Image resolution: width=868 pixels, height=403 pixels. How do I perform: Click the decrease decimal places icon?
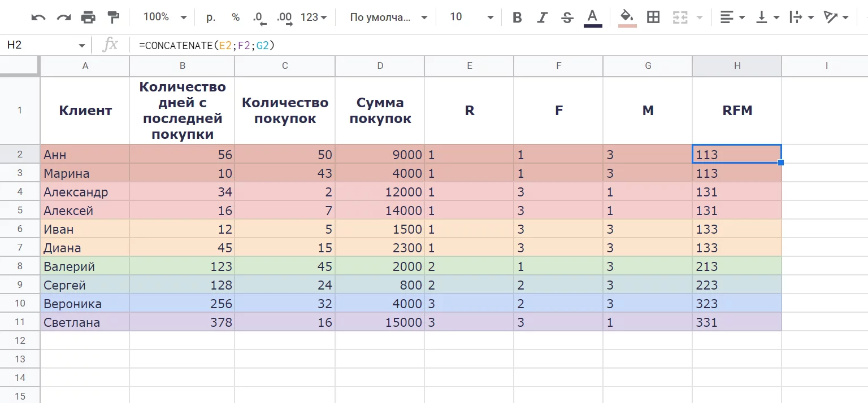[x=259, y=17]
